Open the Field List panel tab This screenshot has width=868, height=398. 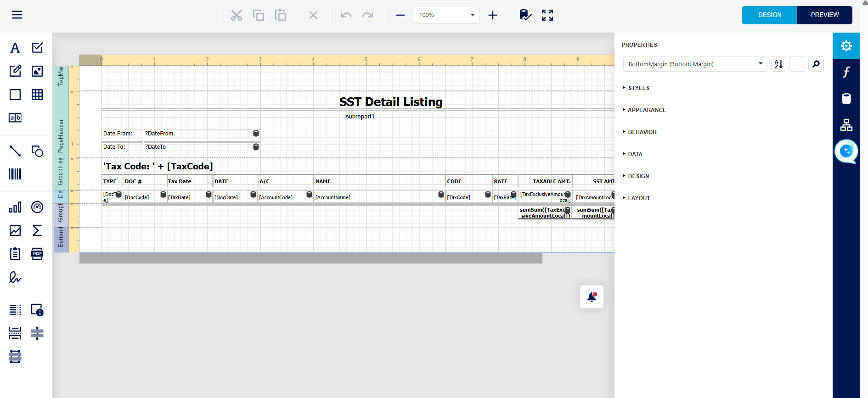tap(846, 99)
